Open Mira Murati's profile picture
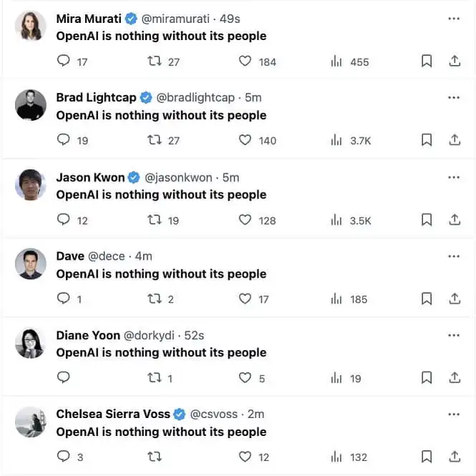This screenshot has height=476, width=476. [31, 26]
